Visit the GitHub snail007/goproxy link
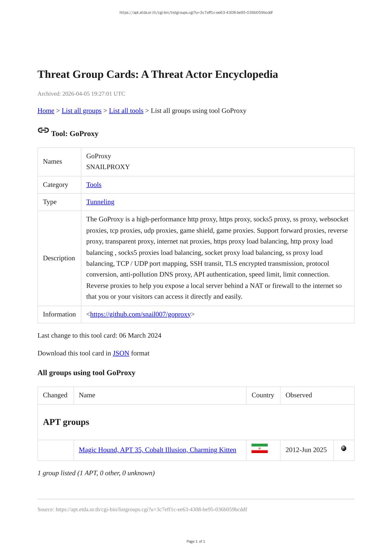Screen dimensions: 392x554 [140, 314]
